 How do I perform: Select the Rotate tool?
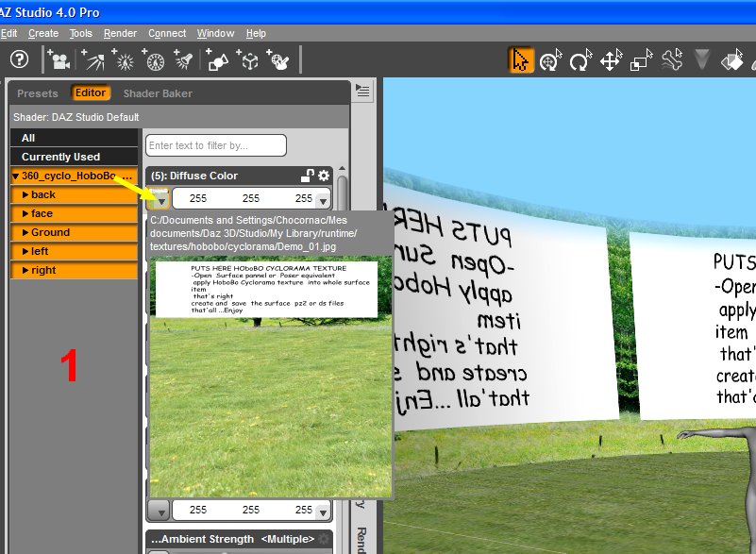[581, 60]
